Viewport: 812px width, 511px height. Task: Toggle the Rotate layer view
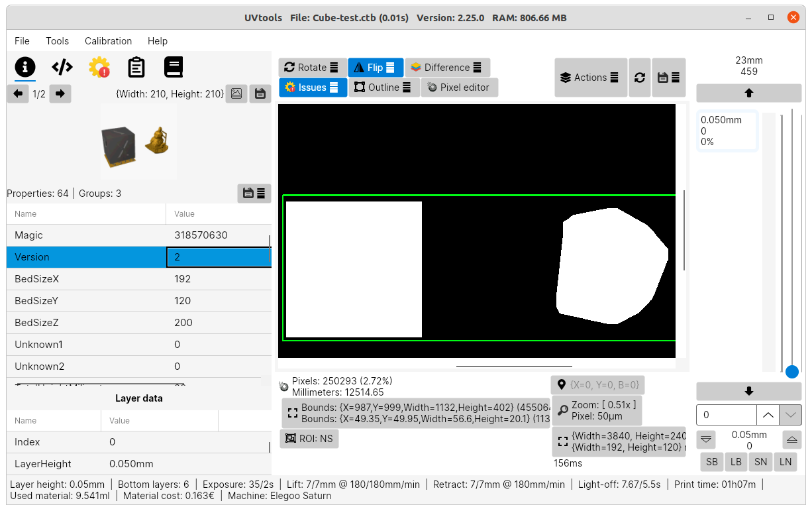point(313,68)
